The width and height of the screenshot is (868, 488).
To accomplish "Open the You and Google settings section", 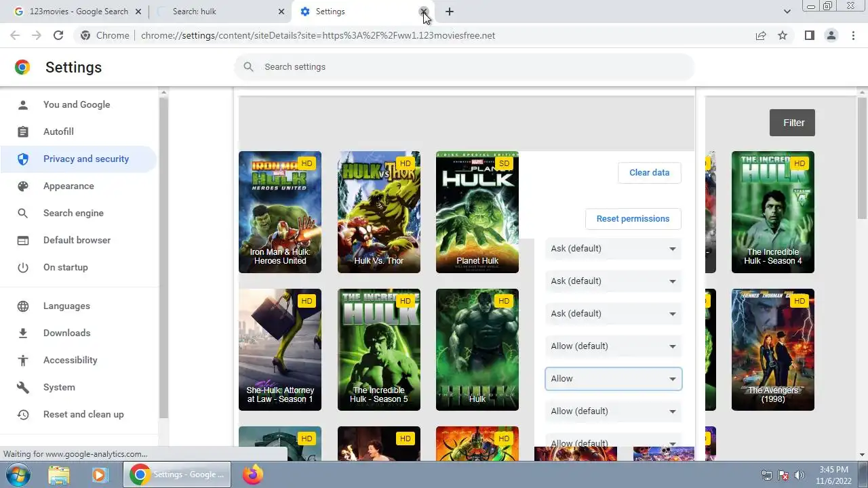I will click(78, 104).
